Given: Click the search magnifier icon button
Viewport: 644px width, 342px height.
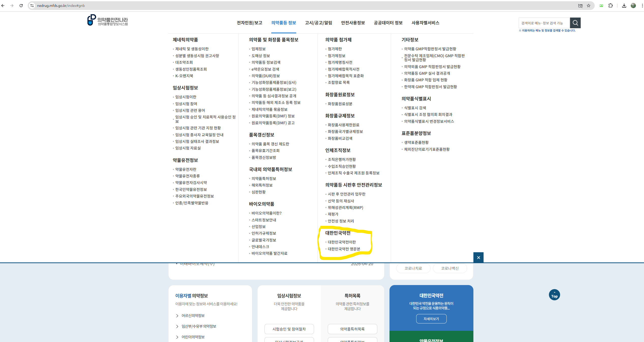Looking at the screenshot, I should pyautogui.click(x=575, y=23).
